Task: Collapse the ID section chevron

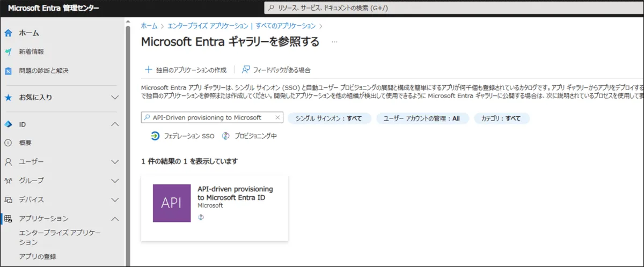Action: coord(115,124)
